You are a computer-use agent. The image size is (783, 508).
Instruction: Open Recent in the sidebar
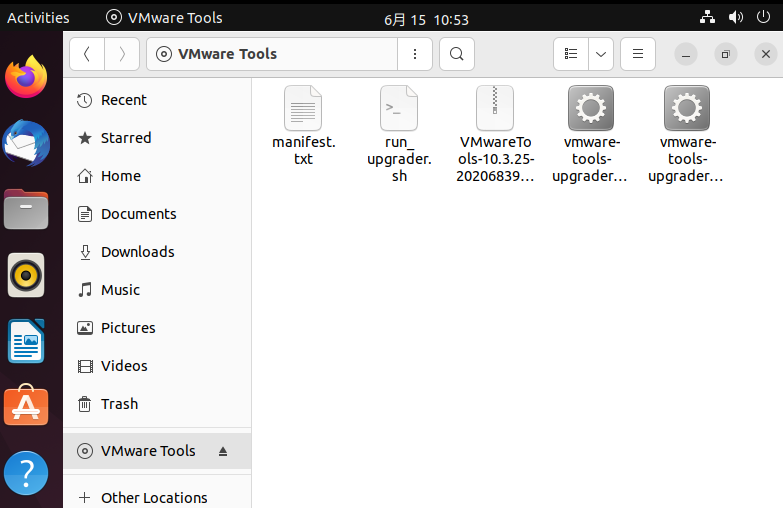(157, 100)
